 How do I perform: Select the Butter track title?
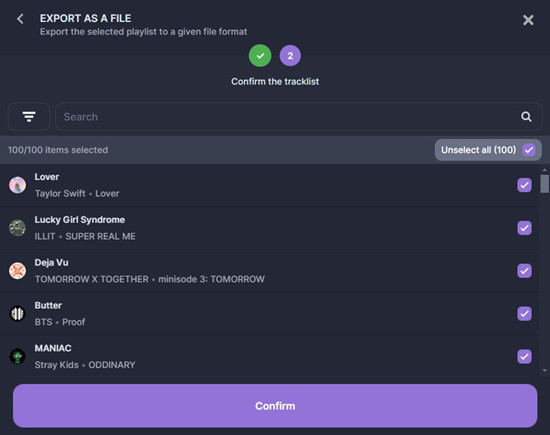click(48, 305)
